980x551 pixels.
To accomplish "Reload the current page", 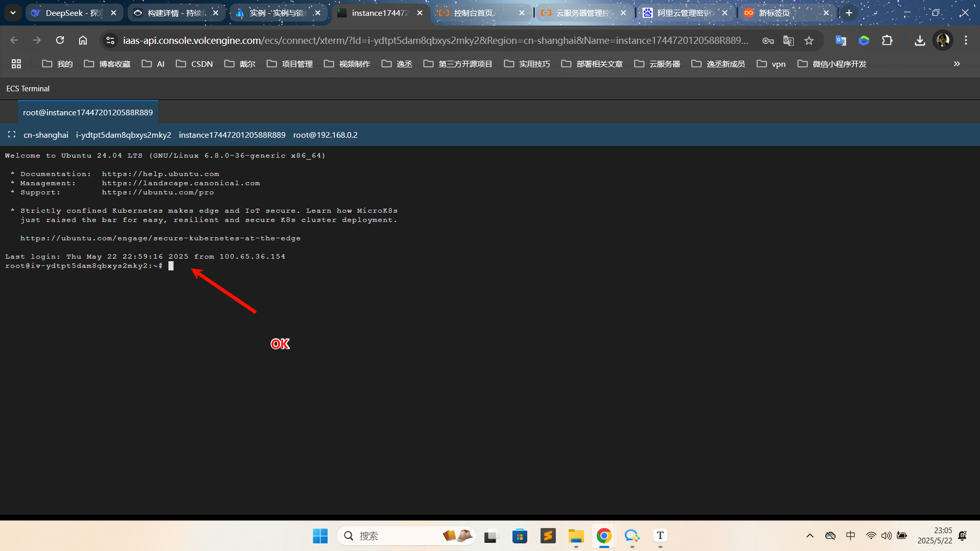I will click(x=60, y=40).
